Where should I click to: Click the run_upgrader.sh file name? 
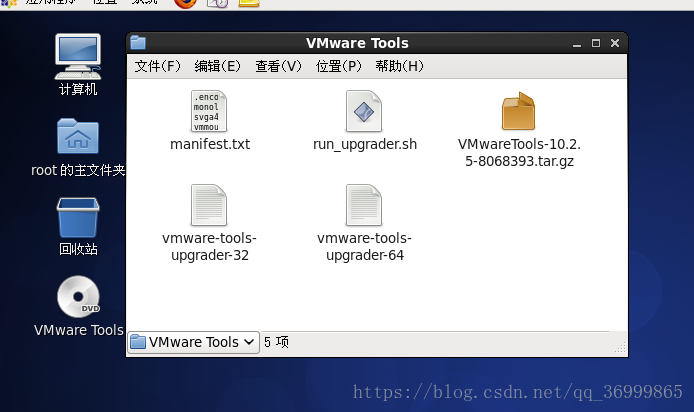click(x=365, y=144)
